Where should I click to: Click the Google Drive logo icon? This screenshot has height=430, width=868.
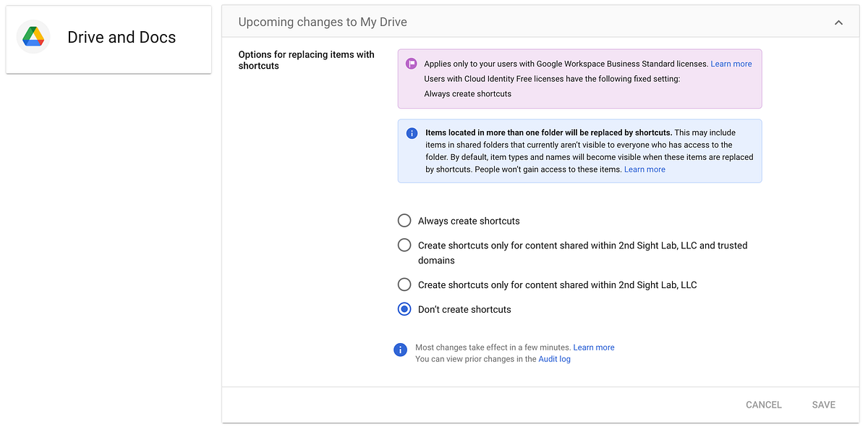33,36
